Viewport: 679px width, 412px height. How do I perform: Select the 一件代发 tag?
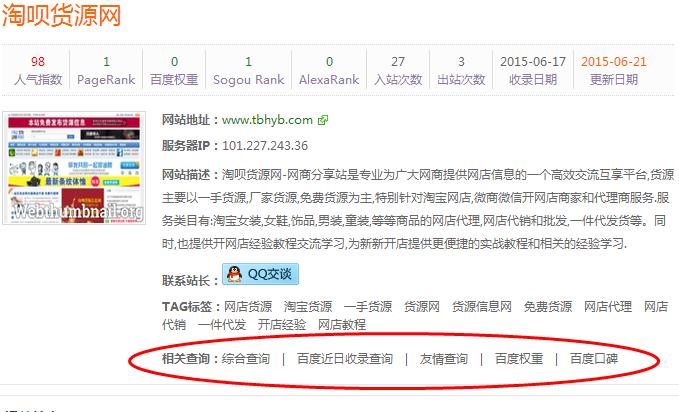click(221, 325)
